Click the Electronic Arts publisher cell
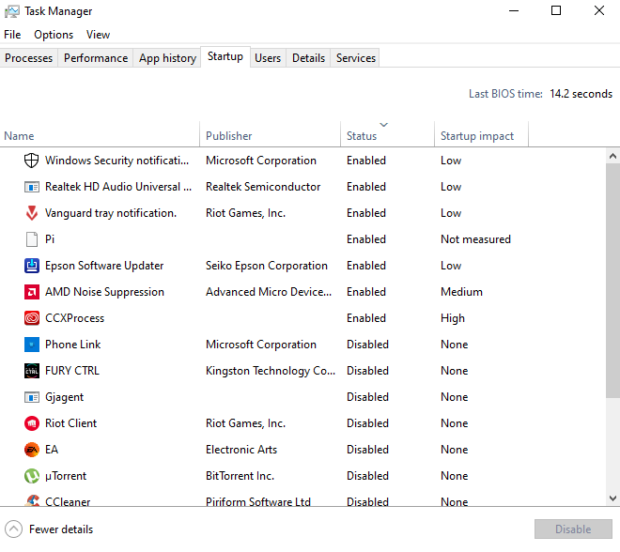Image resolution: width=620 pixels, height=552 pixels. (x=241, y=450)
